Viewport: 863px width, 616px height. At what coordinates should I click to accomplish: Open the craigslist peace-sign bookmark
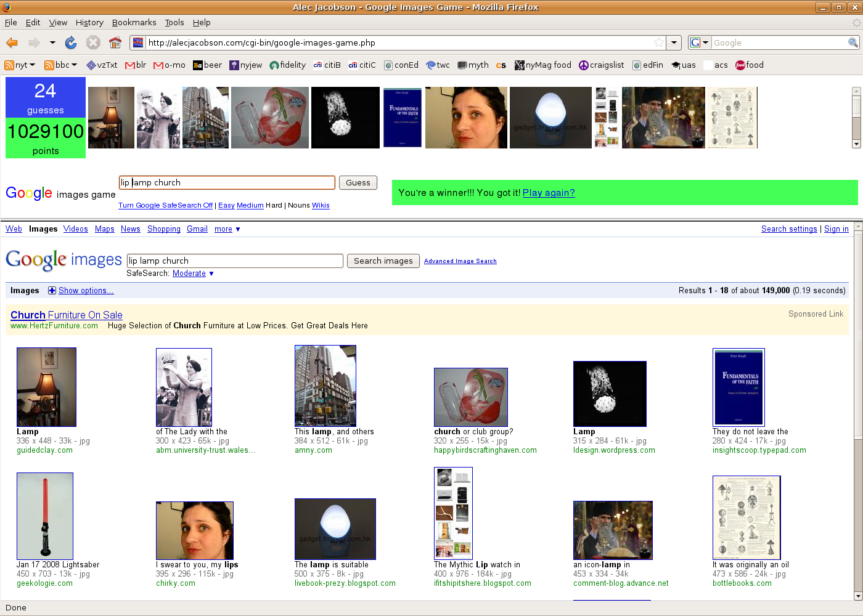coord(601,65)
